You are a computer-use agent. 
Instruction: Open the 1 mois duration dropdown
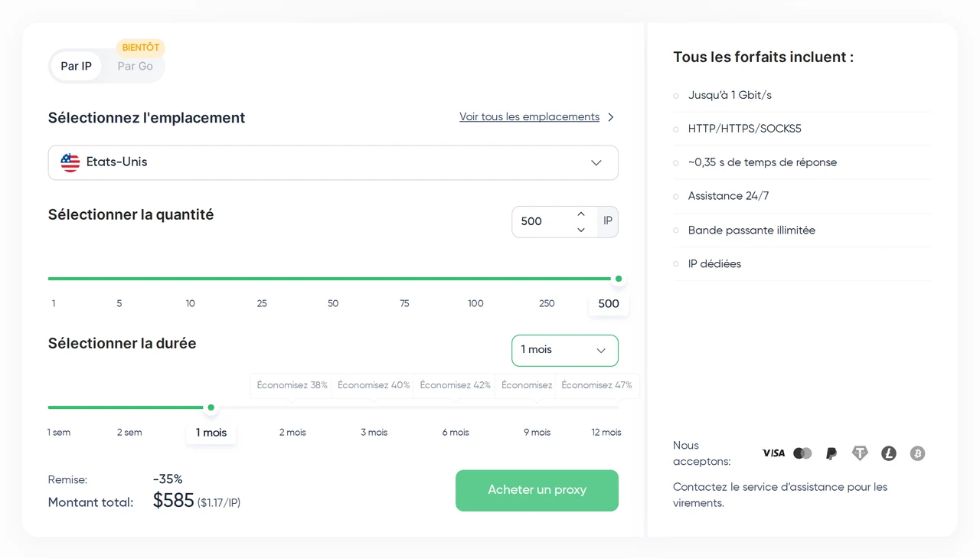point(565,350)
